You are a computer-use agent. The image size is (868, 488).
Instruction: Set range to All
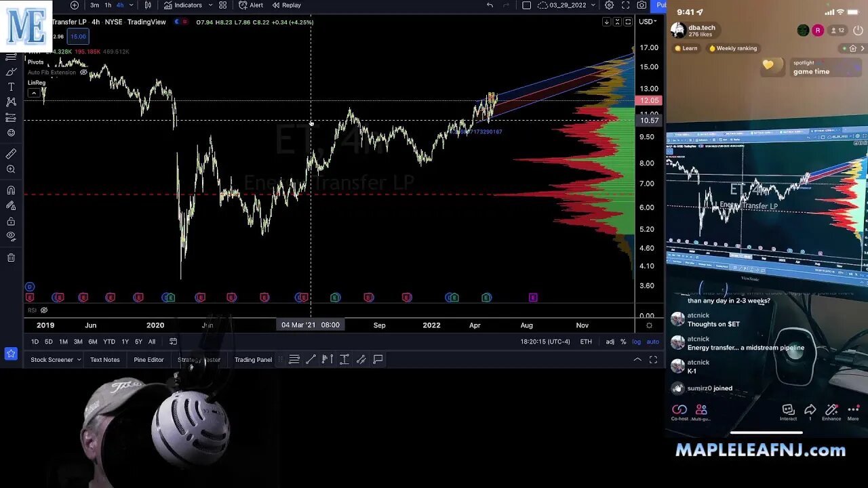coord(152,342)
